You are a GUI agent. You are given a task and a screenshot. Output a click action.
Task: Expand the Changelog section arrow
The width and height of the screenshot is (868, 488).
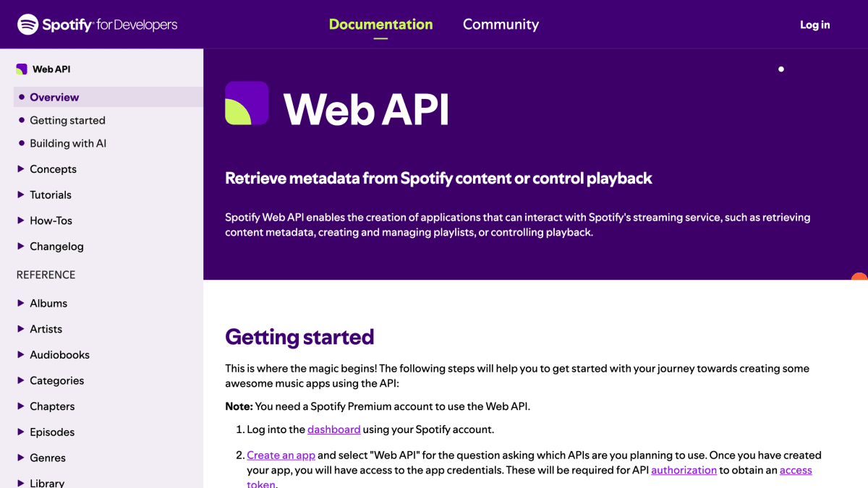(x=21, y=247)
